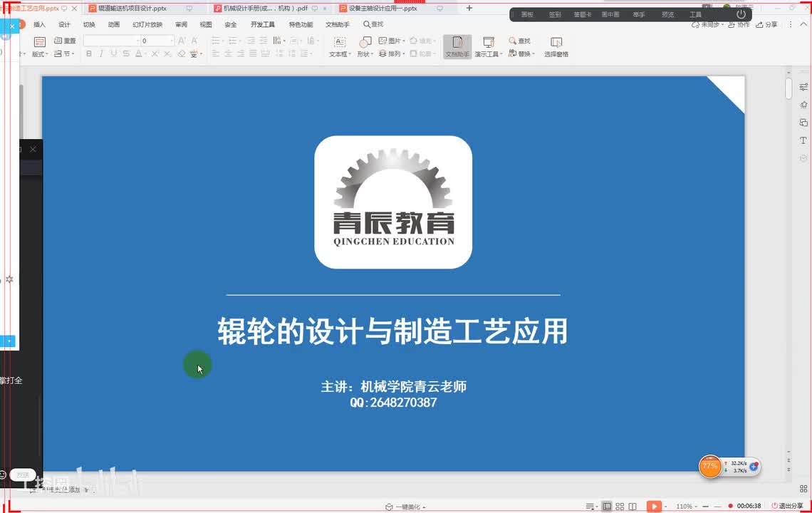
Task: Align text left
Action: coord(216,53)
